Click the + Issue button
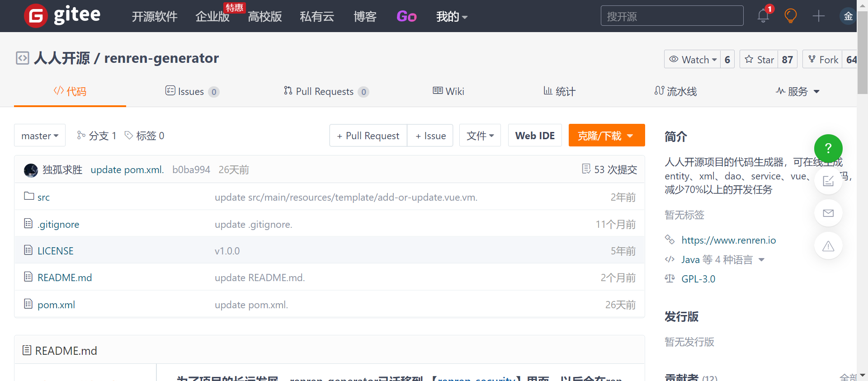The height and width of the screenshot is (381, 868). [430, 136]
